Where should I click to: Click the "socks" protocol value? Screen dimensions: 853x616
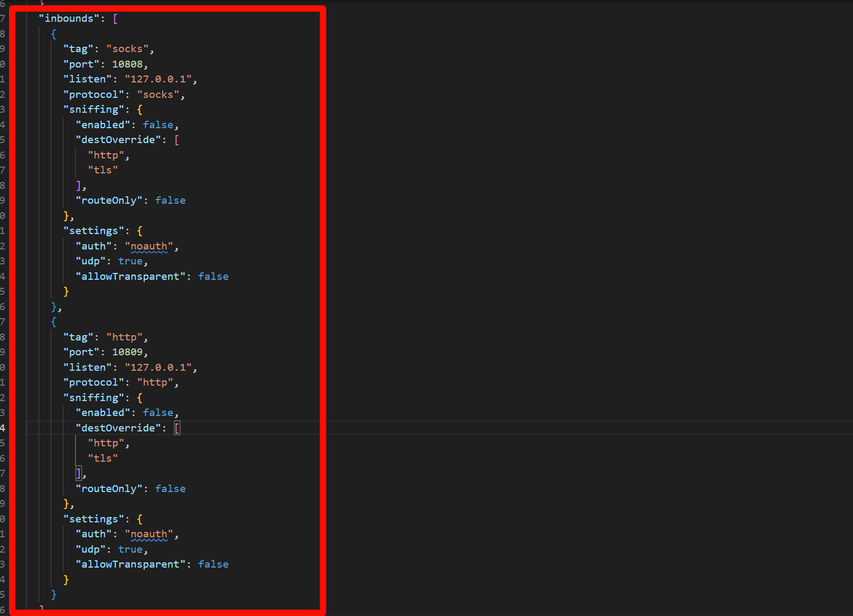(158, 95)
